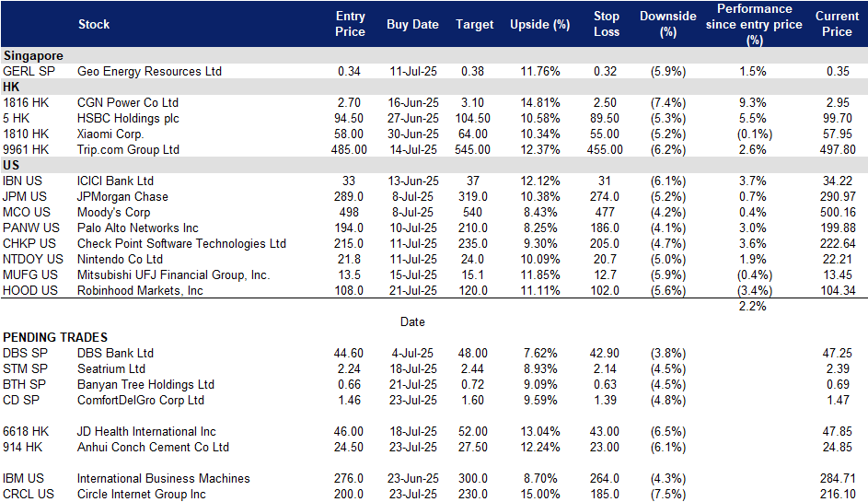The image size is (868, 502).
Task: Select the Buy Date column header
Action: click(412, 24)
